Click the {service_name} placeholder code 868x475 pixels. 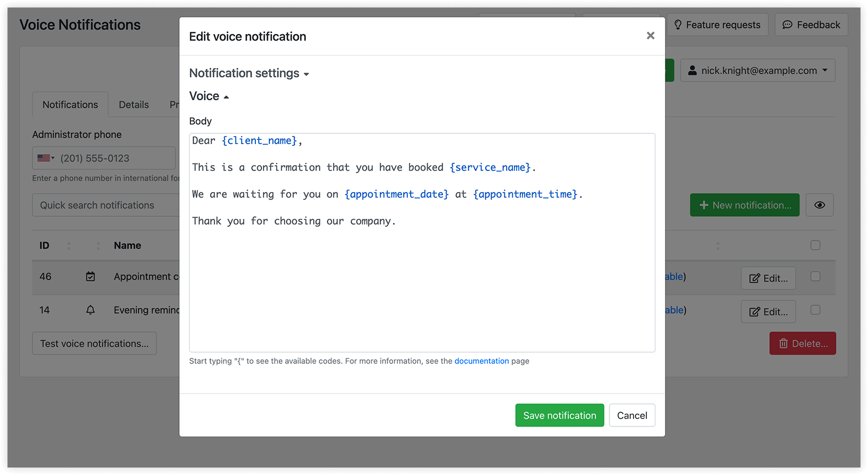pyautogui.click(x=491, y=167)
